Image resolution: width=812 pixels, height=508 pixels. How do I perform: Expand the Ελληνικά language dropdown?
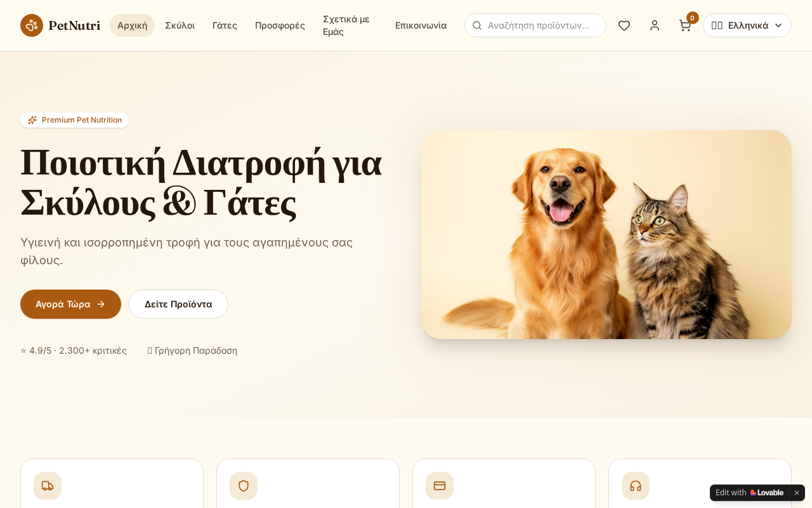point(747,25)
